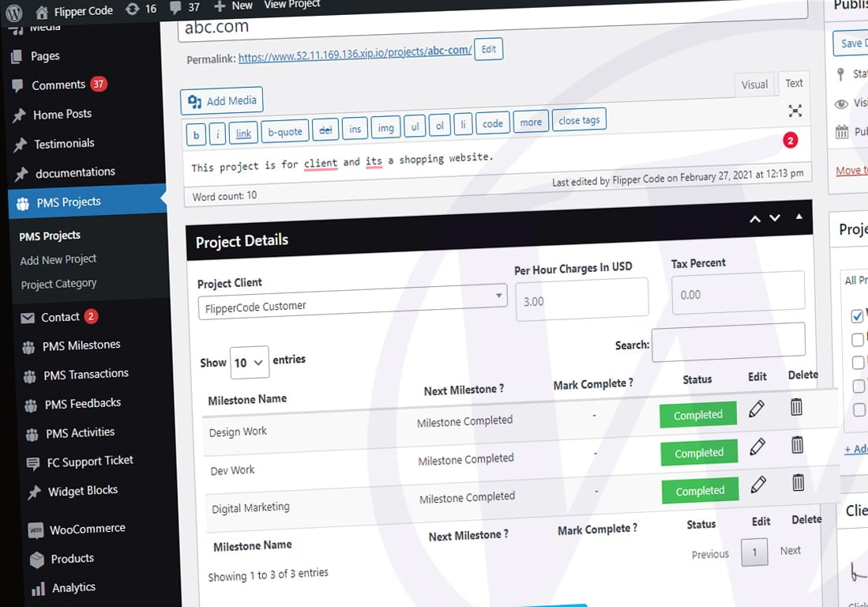
Task: Change the Show entries dropdown value
Action: (249, 362)
